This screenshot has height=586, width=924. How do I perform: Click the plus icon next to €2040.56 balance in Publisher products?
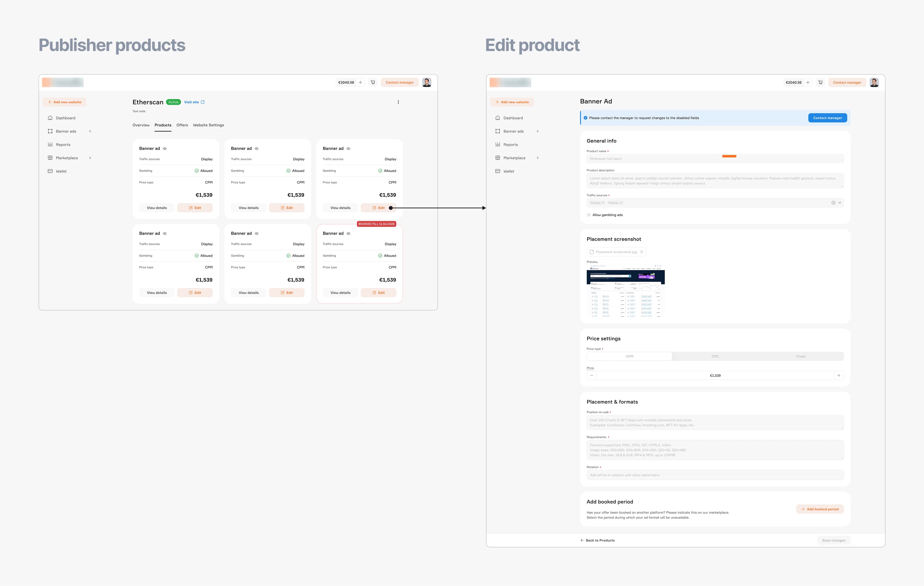click(360, 82)
